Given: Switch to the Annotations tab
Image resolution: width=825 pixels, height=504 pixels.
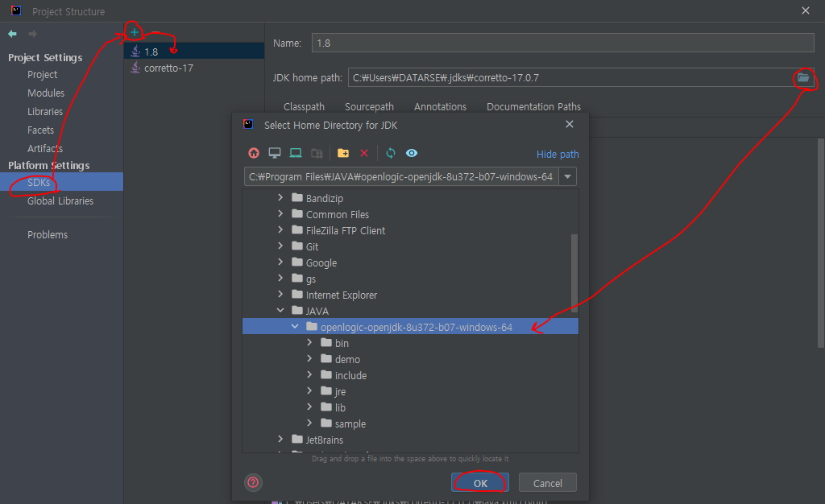Looking at the screenshot, I should [440, 107].
